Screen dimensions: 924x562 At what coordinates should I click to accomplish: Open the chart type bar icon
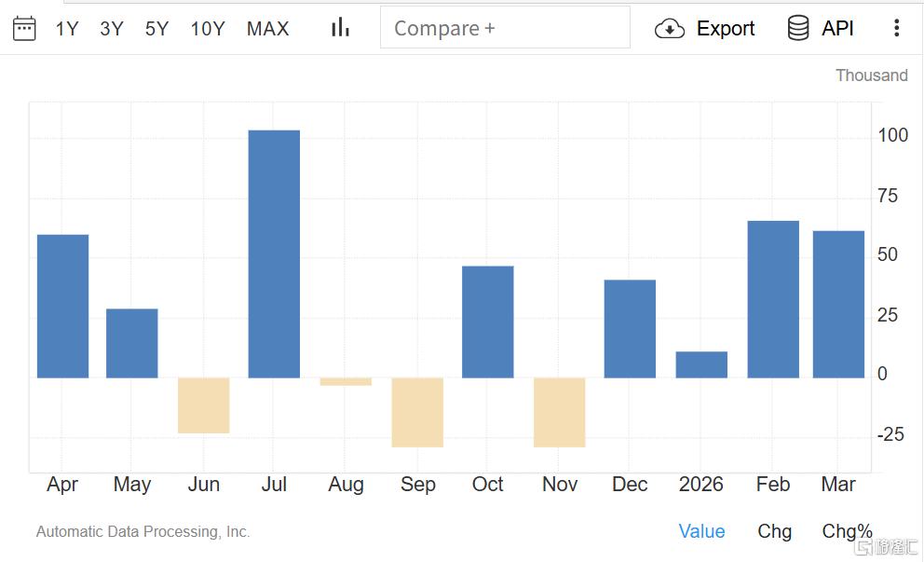click(x=340, y=28)
